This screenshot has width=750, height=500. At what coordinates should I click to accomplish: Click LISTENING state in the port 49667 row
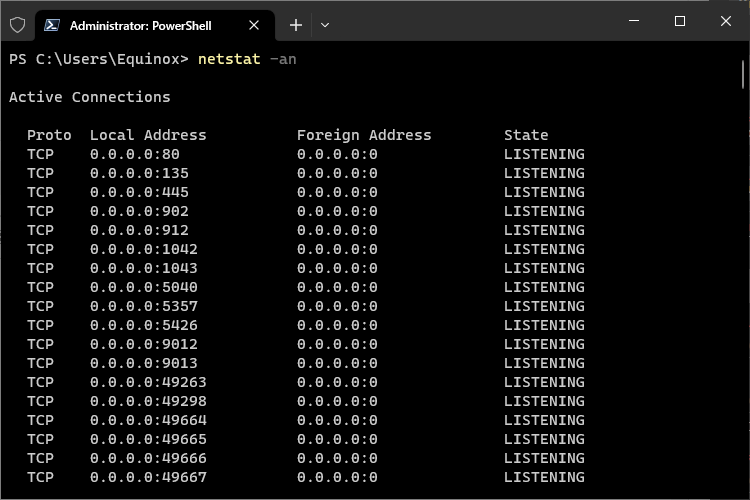544,477
